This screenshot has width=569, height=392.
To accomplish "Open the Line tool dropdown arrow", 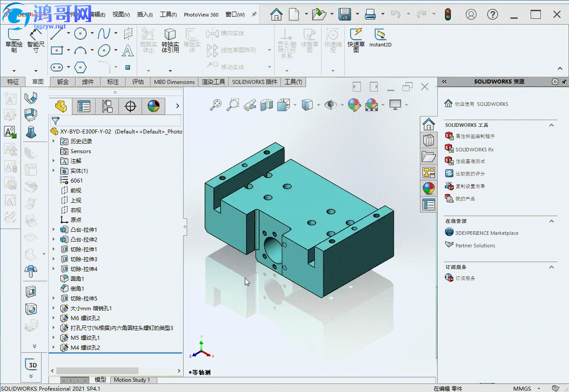I will pos(68,33).
